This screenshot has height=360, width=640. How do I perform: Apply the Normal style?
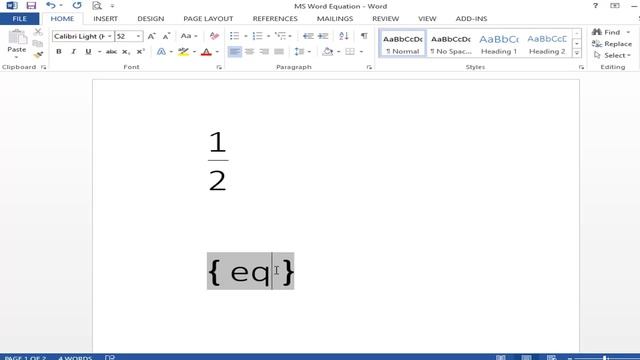coord(402,43)
